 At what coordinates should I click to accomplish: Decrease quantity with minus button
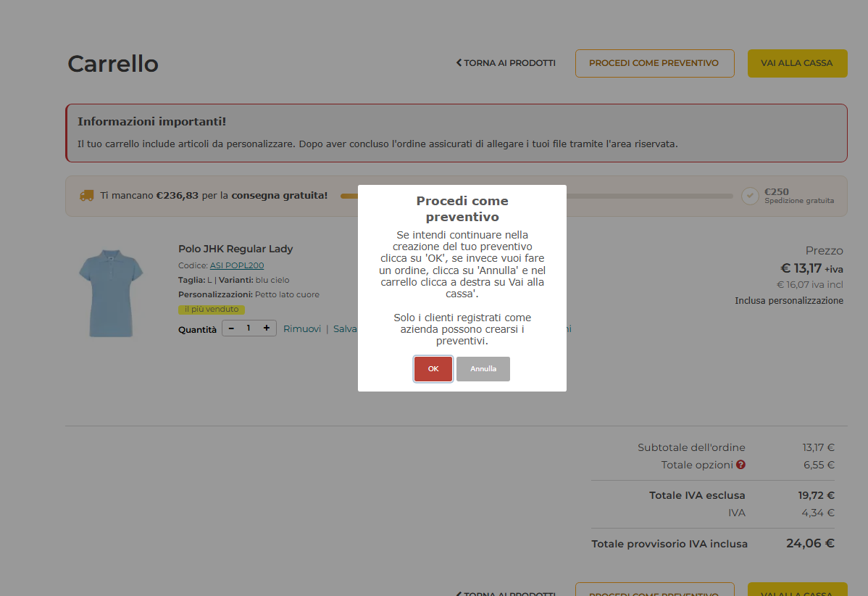(231, 328)
